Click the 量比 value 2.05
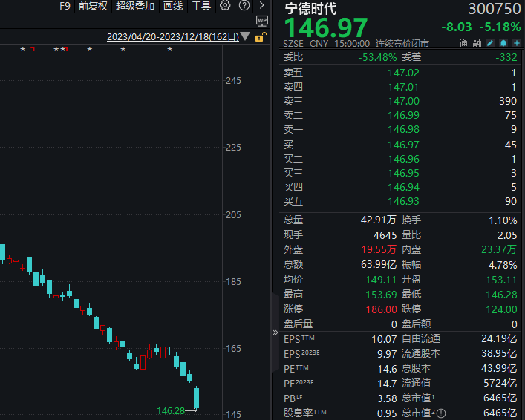This screenshot has width=525, height=420. click(x=507, y=235)
